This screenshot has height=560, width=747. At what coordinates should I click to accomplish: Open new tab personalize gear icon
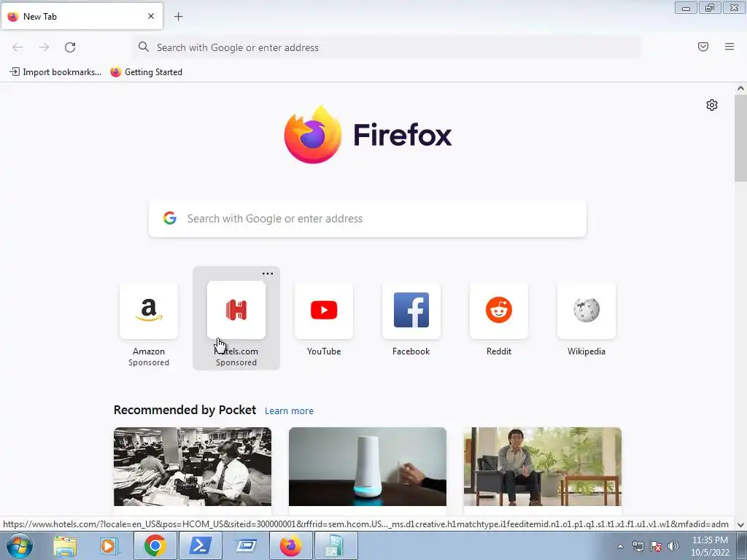pyautogui.click(x=712, y=105)
